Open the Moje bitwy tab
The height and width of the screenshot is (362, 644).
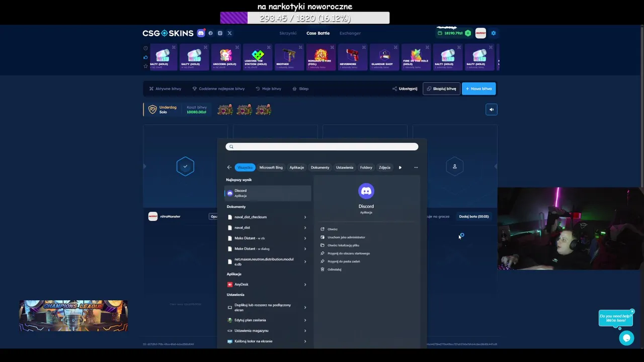click(268, 88)
